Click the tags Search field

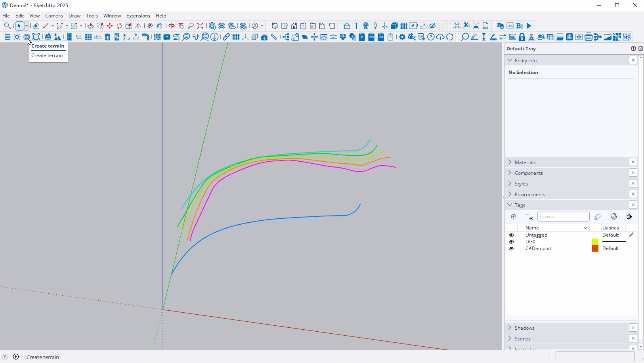[x=563, y=217]
